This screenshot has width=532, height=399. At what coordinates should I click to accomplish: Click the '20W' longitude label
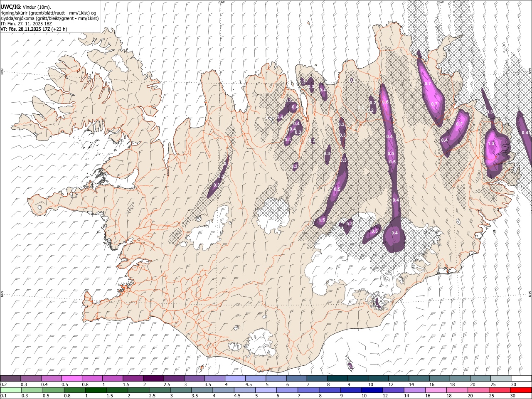click(221, 2)
